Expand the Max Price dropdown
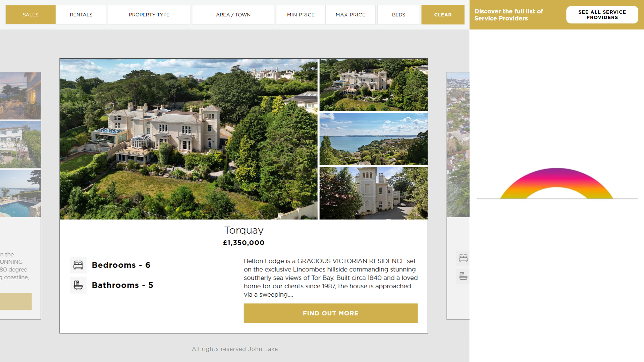 [x=351, y=15]
